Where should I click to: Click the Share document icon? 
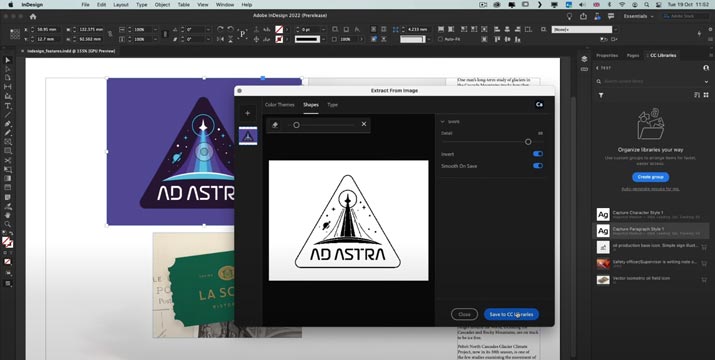(583, 16)
